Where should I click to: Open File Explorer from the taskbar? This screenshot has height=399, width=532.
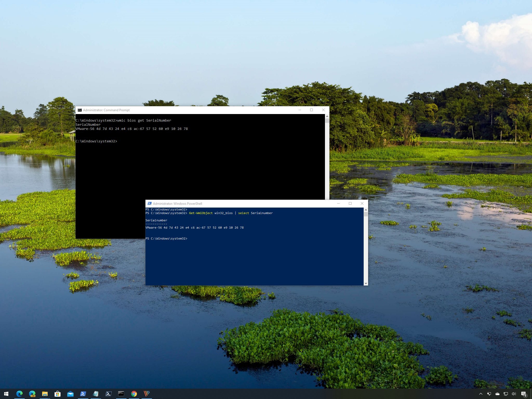pyautogui.click(x=45, y=394)
